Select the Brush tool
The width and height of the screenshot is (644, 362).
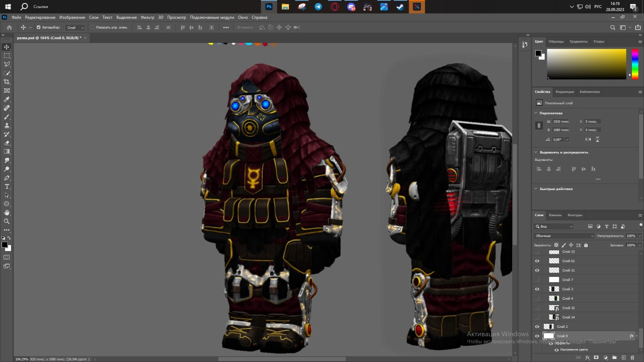coord(7,117)
